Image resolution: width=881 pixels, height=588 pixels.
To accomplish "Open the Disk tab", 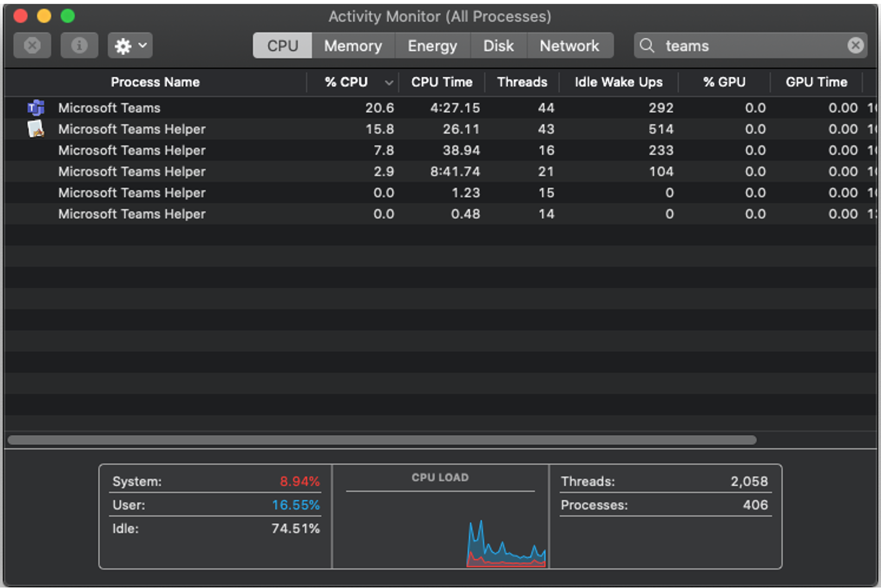I will pos(498,46).
